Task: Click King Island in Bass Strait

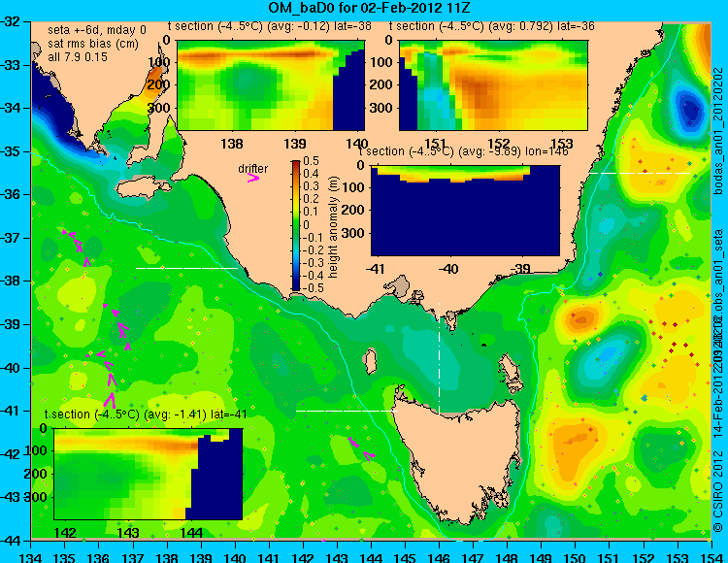Action: pyautogui.click(x=370, y=362)
